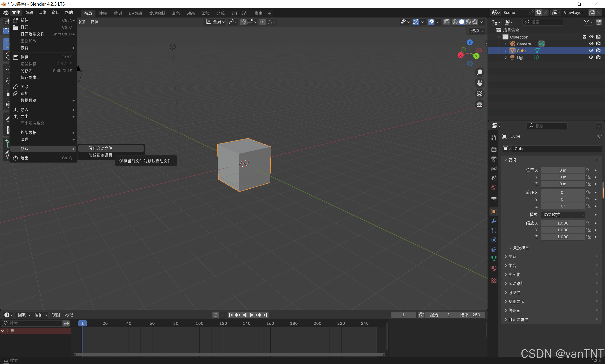The image size is (605, 364).
Task: Disable Light render camera icon
Action: click(x=598, y=57)
